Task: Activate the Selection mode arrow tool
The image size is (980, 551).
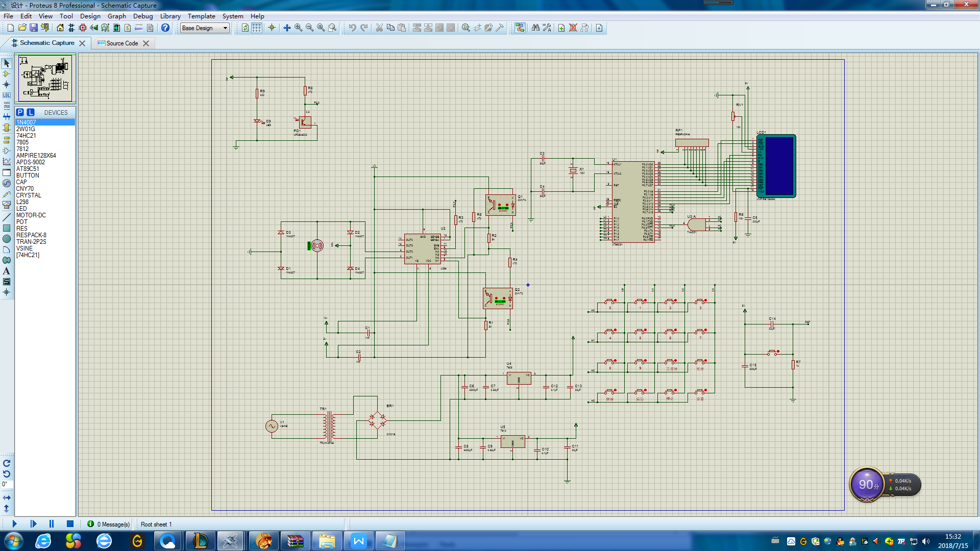Action: coord(7,63)
